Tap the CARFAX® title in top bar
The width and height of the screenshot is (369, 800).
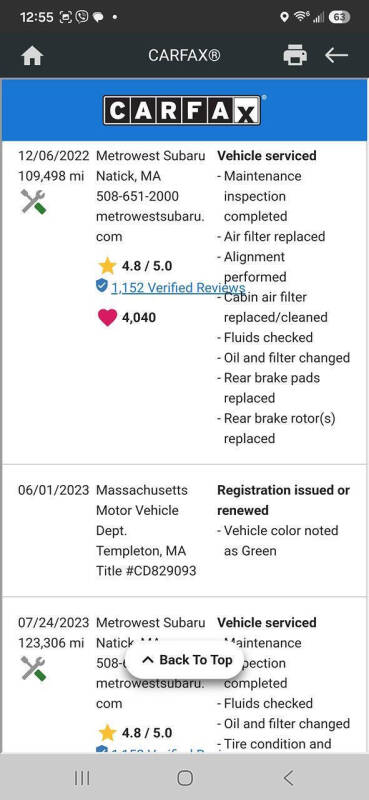(184, 56)
